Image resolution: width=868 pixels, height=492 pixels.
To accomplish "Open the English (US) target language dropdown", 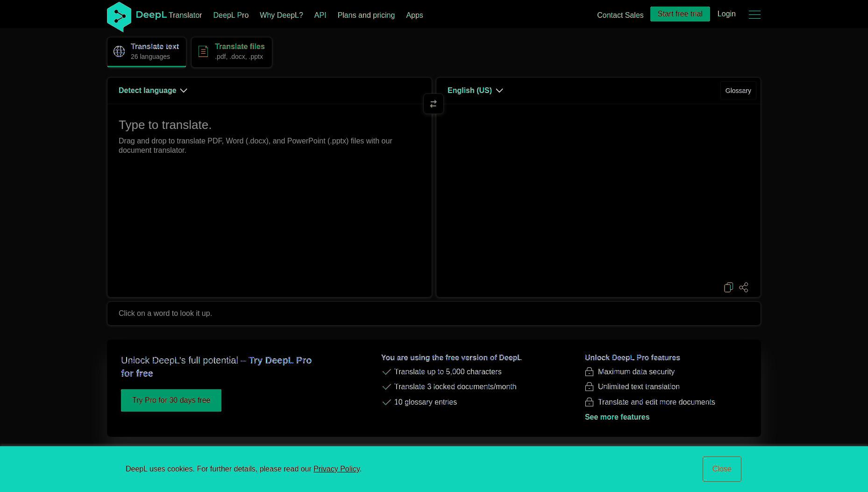I will [x=475, y=91].
